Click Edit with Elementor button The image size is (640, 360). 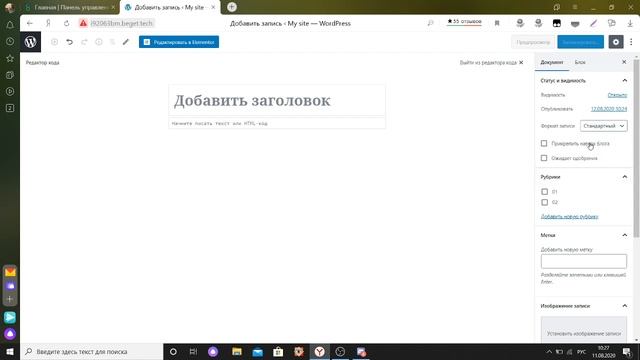(179, 42)
